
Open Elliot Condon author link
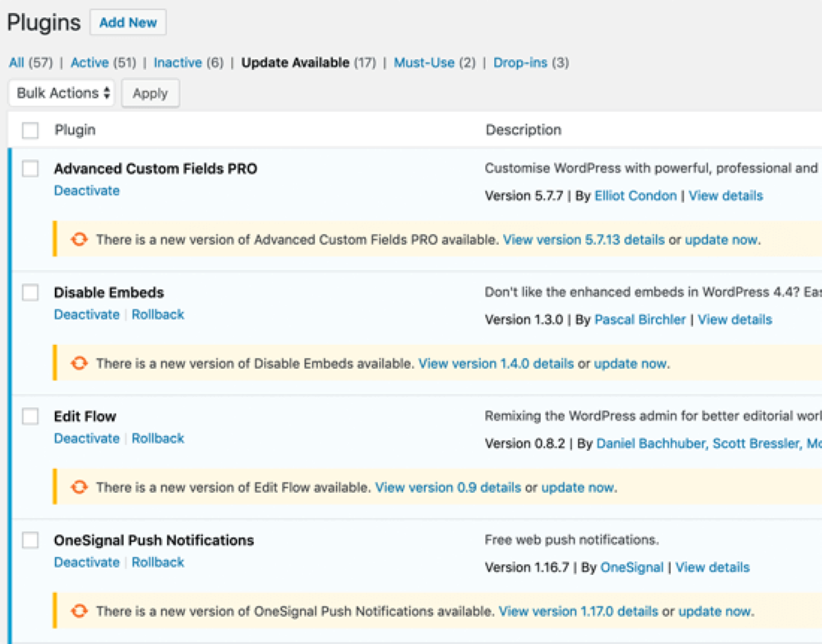[635, 196]
